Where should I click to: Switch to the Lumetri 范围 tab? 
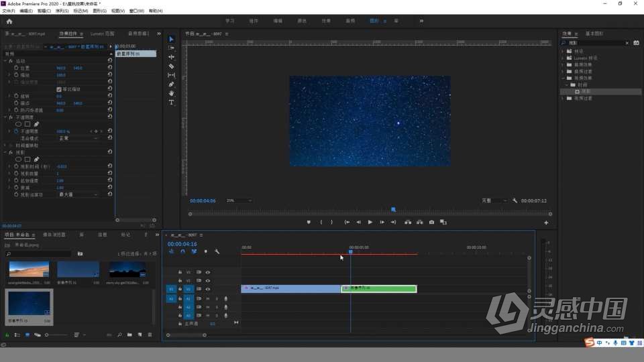point(102,34)
